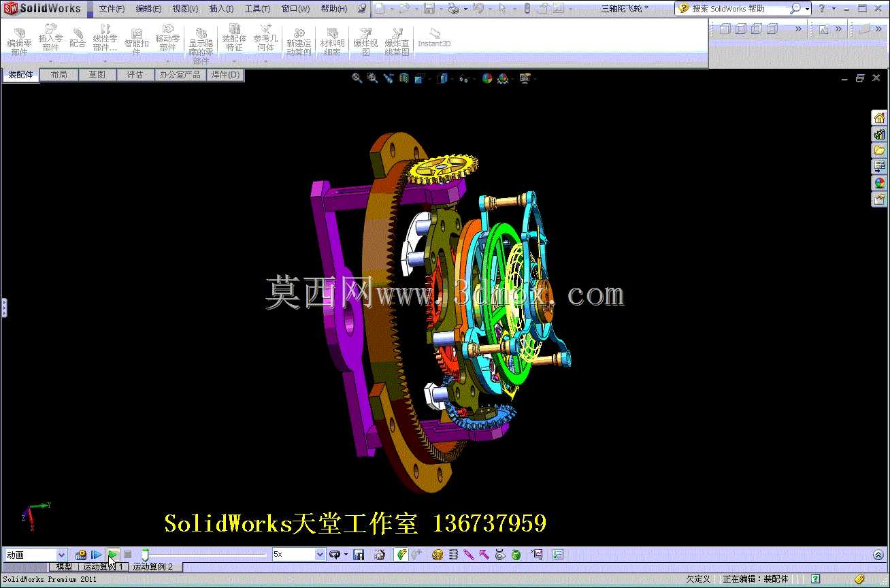This screenshot has height=588, width=890.
Task: Switch to the 运动算例 2 tab
Action: [x=153, y=566]
